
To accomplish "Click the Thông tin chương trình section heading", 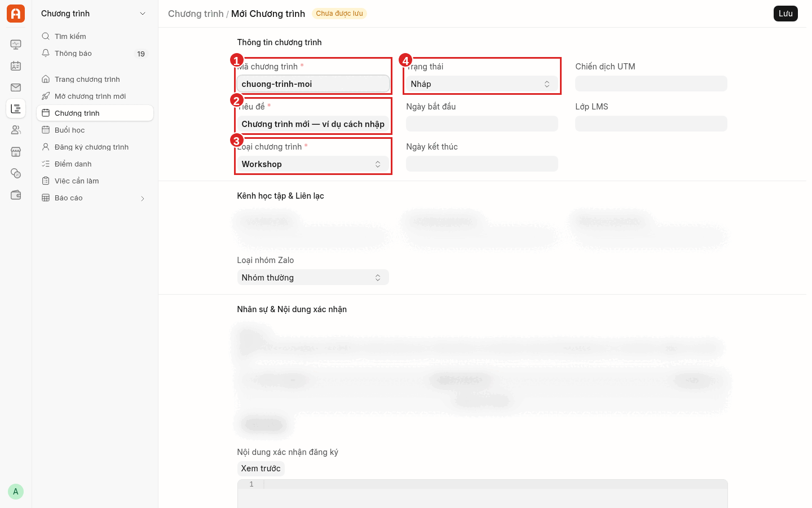I will tap(279, 42).
